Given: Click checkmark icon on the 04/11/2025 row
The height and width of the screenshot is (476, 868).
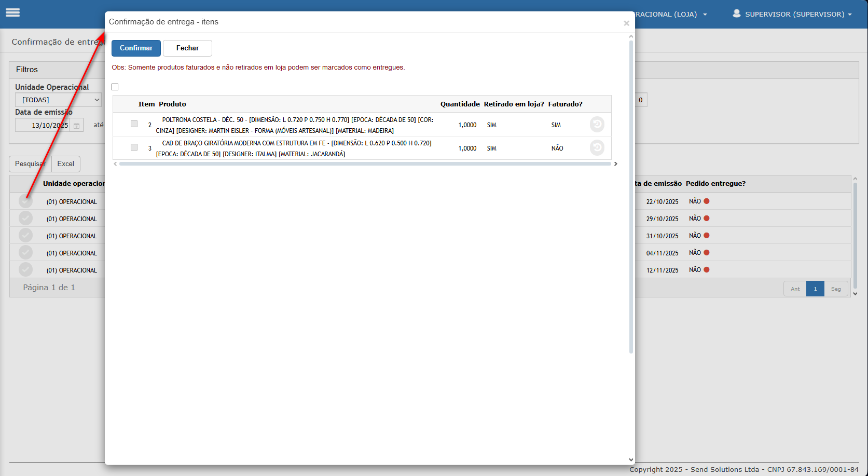Looking at the screenshot, I should pos(25,253).
